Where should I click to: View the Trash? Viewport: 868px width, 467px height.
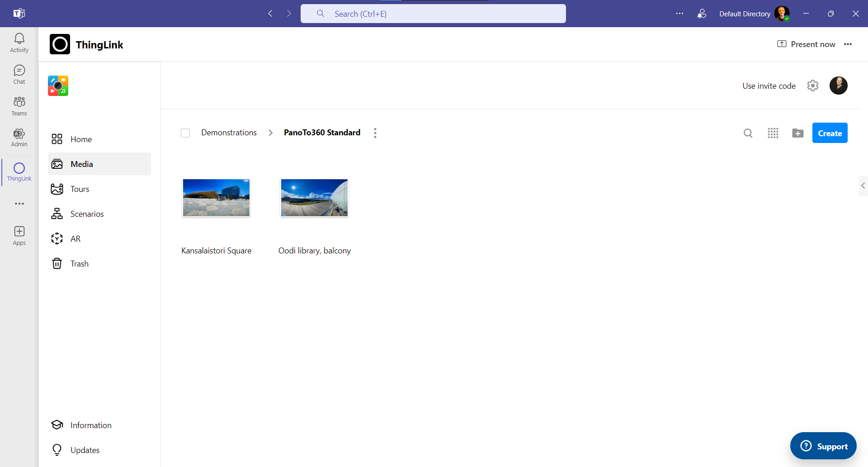point(79,263)
